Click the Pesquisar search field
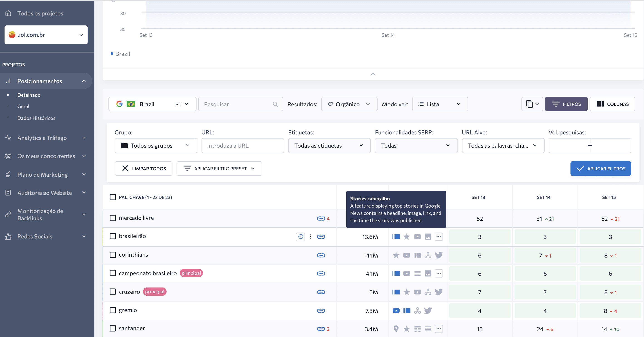Image resolution: width=644 pixels, height=337 pixels. (241, 104)
